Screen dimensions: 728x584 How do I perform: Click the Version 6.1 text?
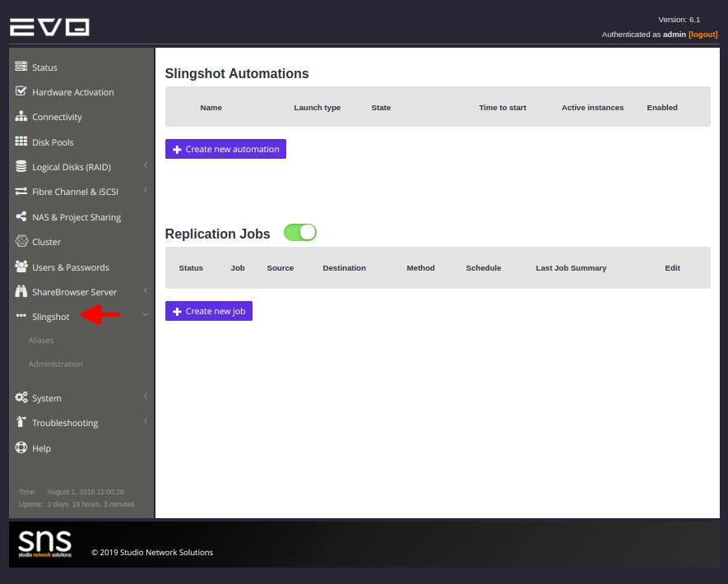point(679,20)
